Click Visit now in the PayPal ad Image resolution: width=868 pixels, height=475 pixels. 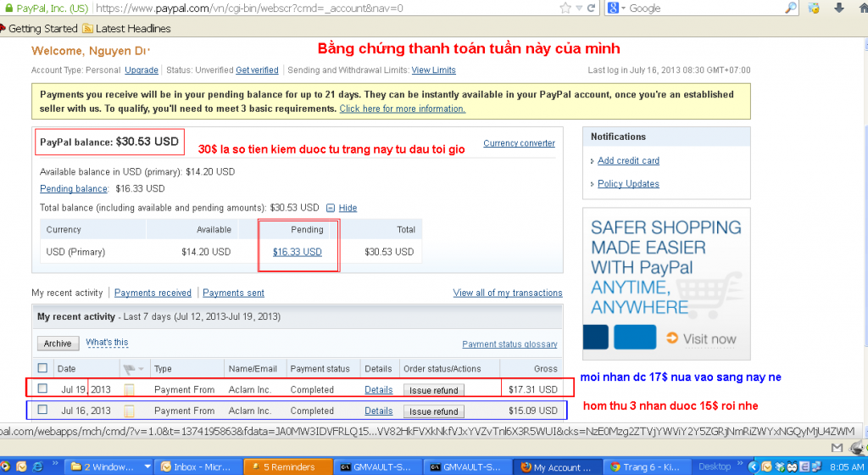tap(701, 338)
